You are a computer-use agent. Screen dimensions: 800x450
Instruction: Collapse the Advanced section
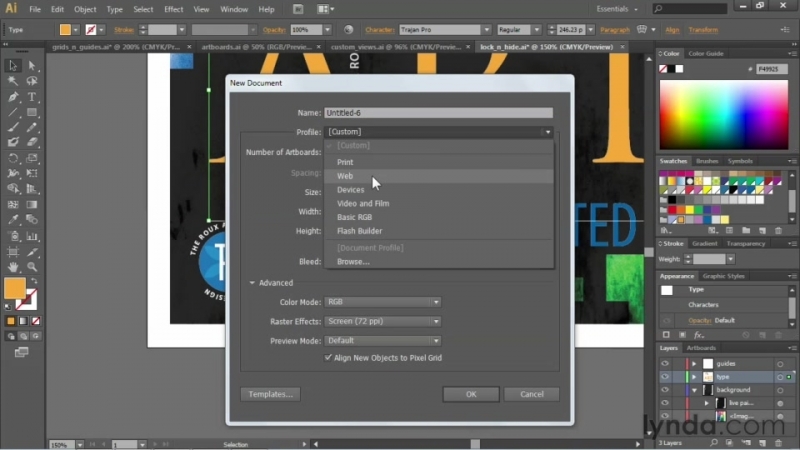click(252, 283)
